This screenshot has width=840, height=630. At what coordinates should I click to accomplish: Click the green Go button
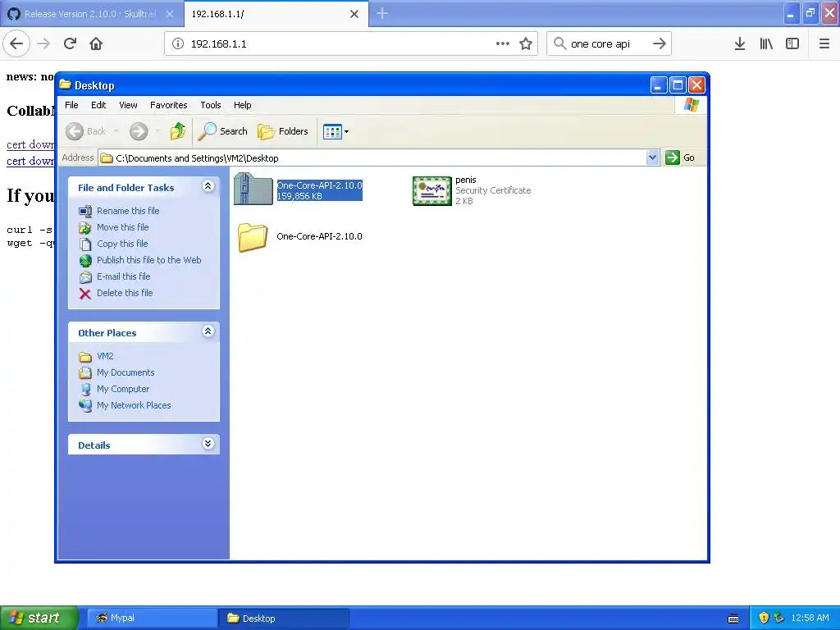coord(680,157)
